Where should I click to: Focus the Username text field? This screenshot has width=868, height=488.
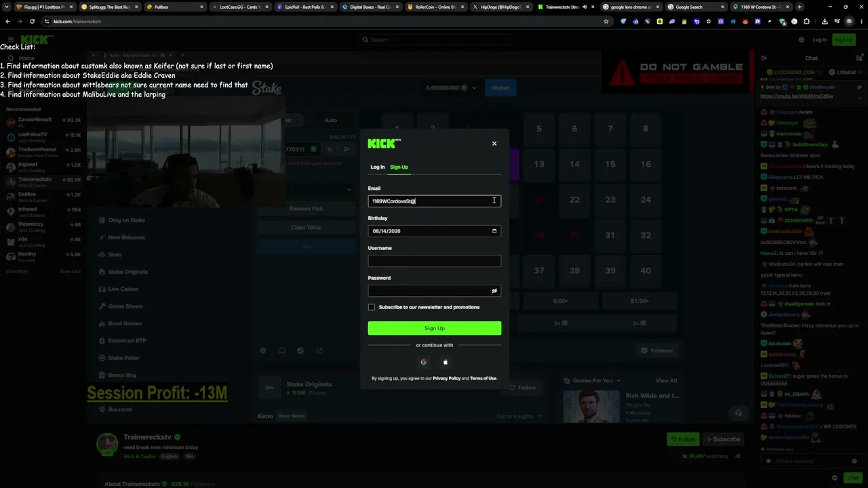pos(434,261)
